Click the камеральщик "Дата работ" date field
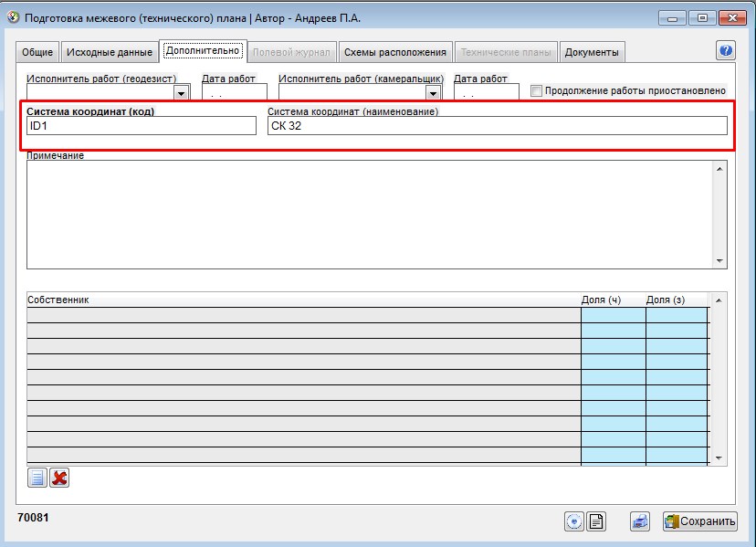 pyautogui.click(x=487, y=91)
